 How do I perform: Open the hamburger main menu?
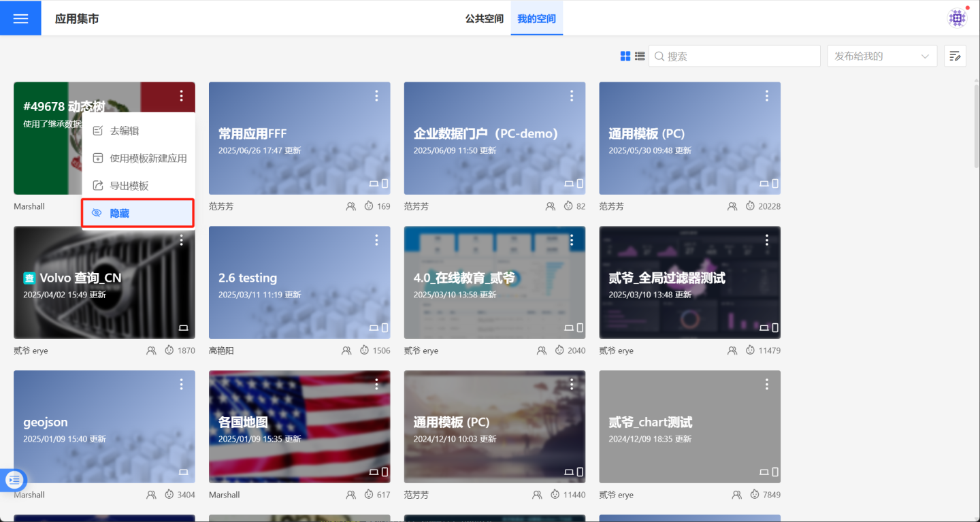click(20, 18)
